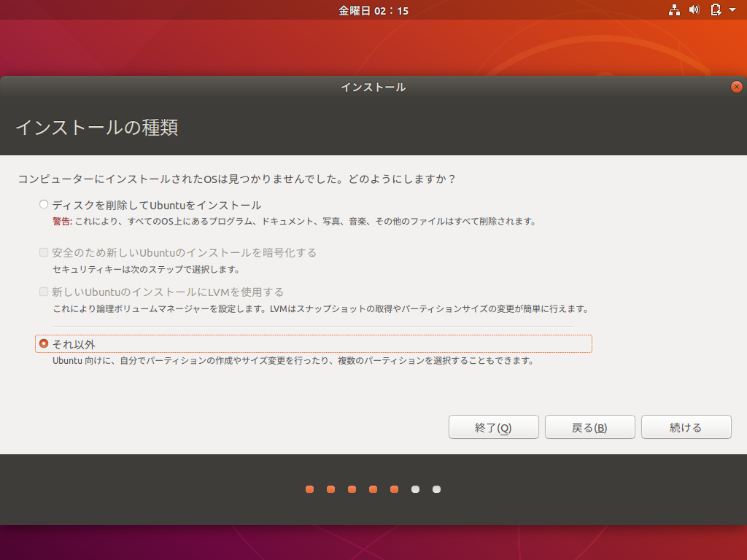
Task: Click the sixth white installer progress dot
Action: 416,489
